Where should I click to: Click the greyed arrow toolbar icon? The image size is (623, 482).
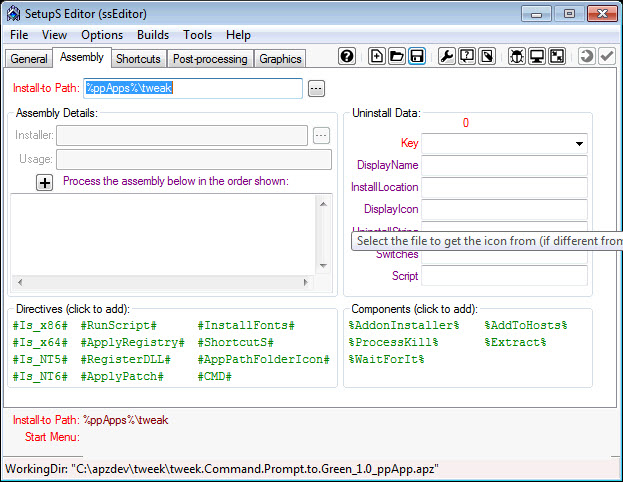(586, 56)
